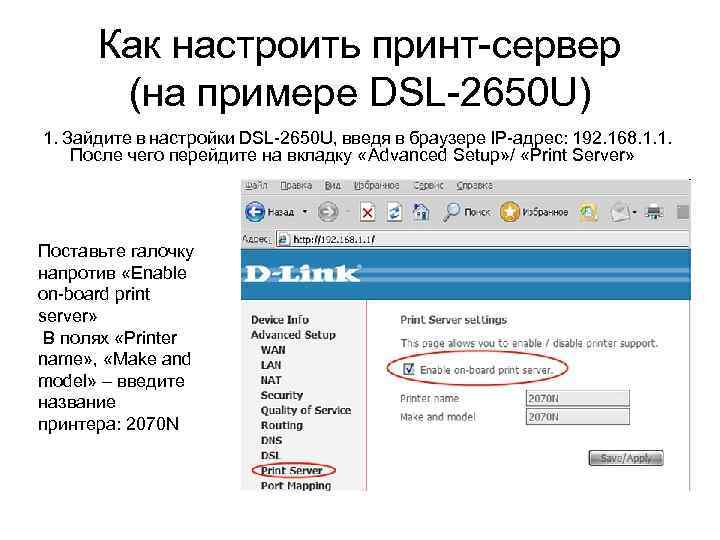This screenshot has height=540, width=720.
Task: Select DNS in the sidebar
Action: [271, 440]
